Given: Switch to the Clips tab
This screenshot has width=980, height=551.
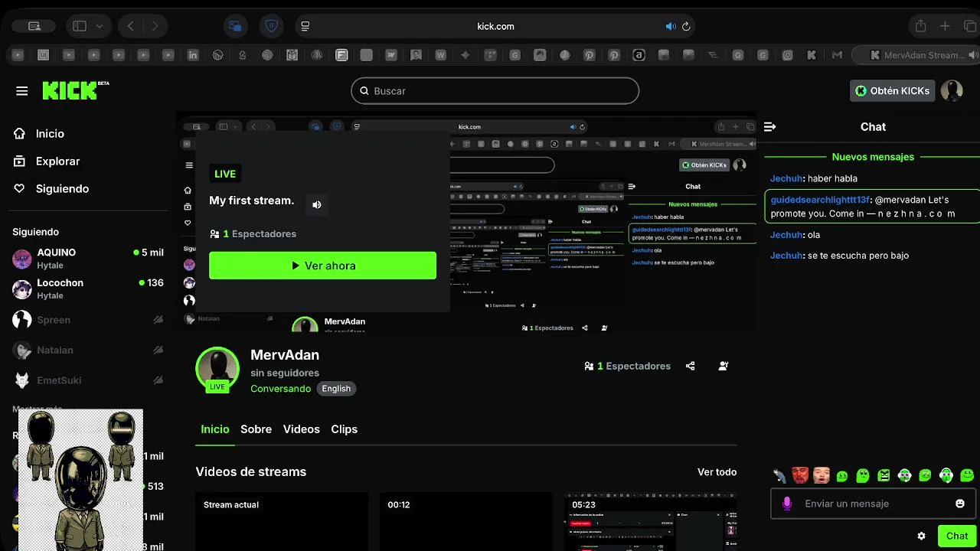Looking at the screenshot, I should 344,429.
